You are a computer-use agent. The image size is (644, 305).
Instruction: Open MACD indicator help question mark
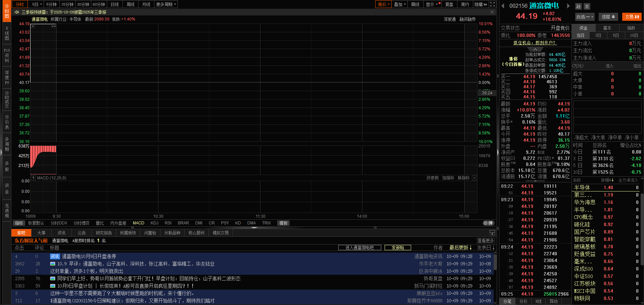tap(34, 178)
